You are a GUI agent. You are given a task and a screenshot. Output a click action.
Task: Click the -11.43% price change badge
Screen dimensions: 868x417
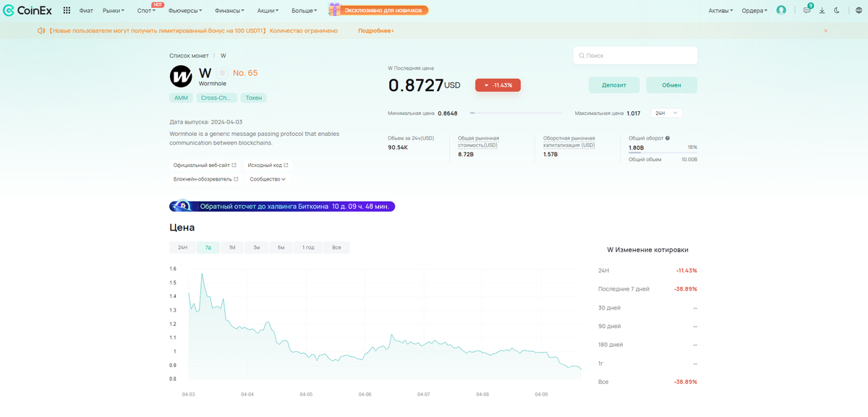(x=498, y=85)
